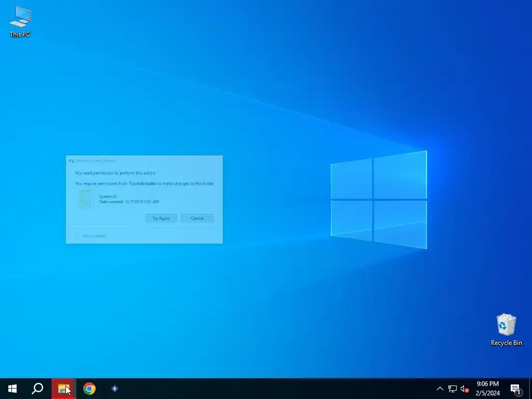Launch Google Chrome from the taskbar

pos(89,389)
